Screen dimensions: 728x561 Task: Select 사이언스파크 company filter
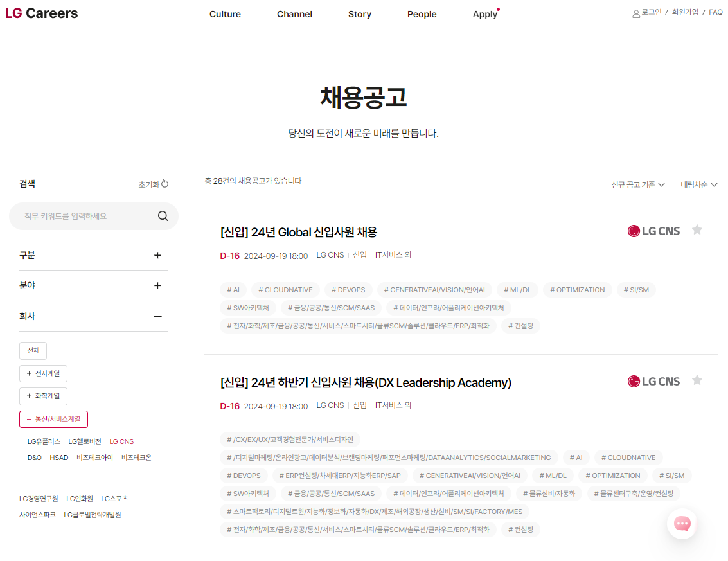[37, 515]
